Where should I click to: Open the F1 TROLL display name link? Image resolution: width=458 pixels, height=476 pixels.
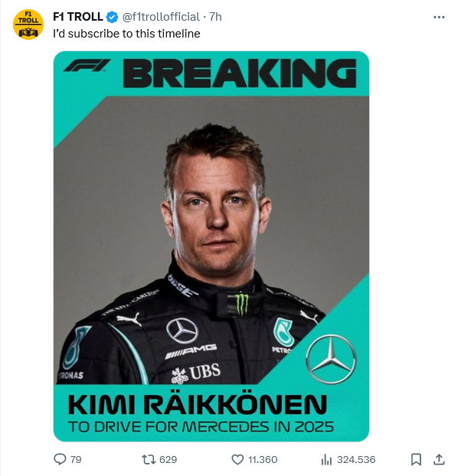pos(78,17)
